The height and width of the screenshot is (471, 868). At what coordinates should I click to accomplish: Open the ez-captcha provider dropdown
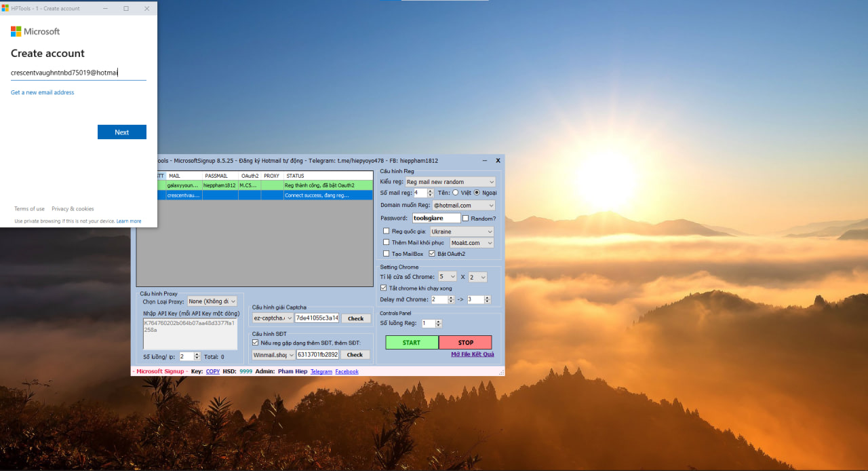(x=273, y=318)
